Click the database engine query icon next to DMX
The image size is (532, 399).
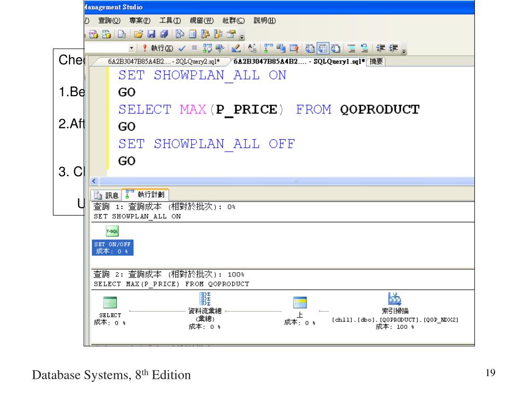coord(107,34)
